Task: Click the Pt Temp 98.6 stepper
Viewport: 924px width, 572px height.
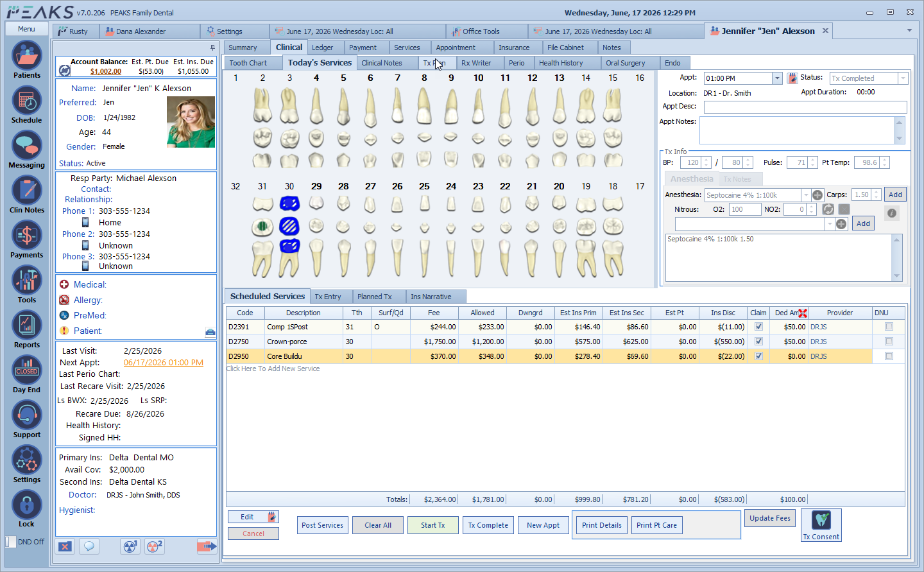Action: 885,163
